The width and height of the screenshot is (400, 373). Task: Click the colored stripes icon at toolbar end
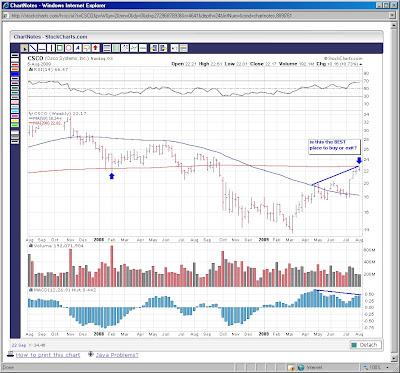(184, 48)
